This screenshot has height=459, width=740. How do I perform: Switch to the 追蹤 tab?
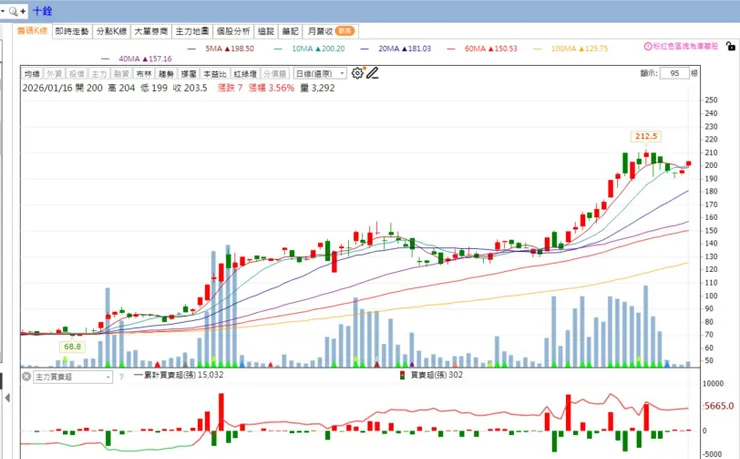coord(266,31)
